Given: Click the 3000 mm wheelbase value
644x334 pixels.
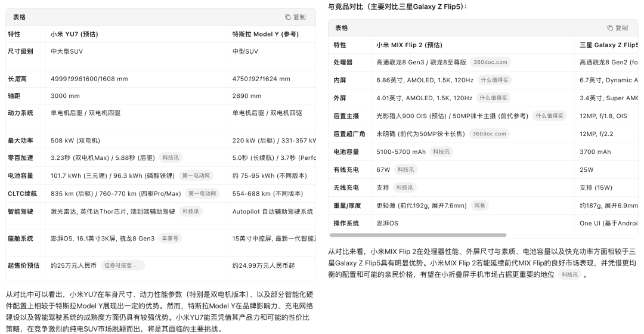Looking at the screenshot, I should coord(66,95).
